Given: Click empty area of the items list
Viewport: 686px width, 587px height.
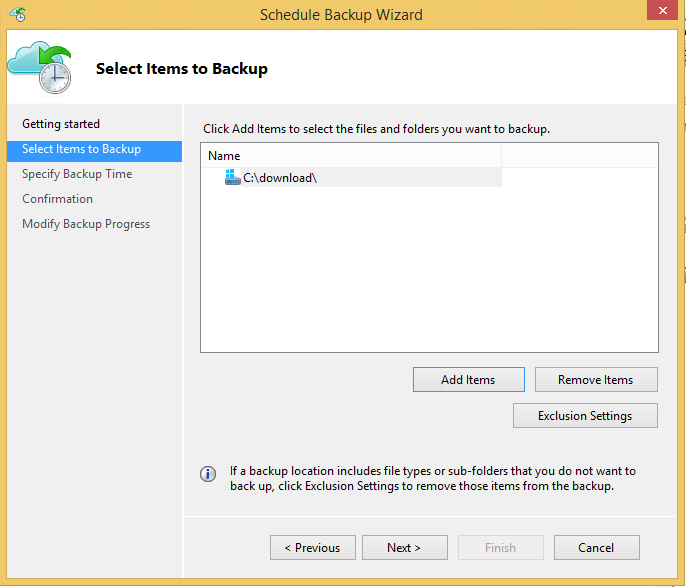Looking at the screenshot, I should 429,269.
